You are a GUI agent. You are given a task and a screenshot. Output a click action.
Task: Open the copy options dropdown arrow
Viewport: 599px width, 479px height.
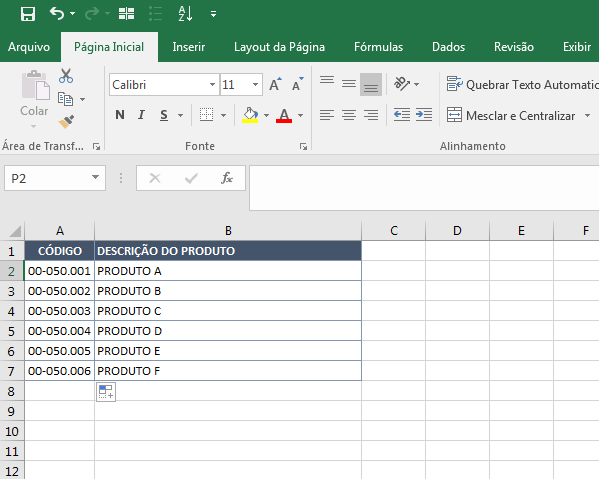[83, 100]
